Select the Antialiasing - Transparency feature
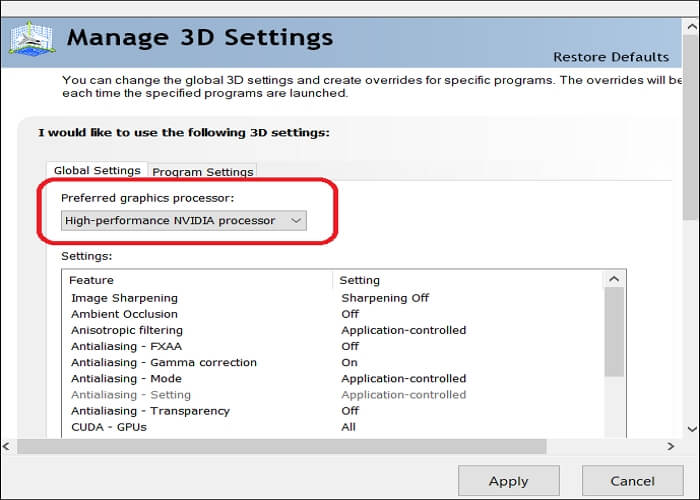 click(150, 410)
